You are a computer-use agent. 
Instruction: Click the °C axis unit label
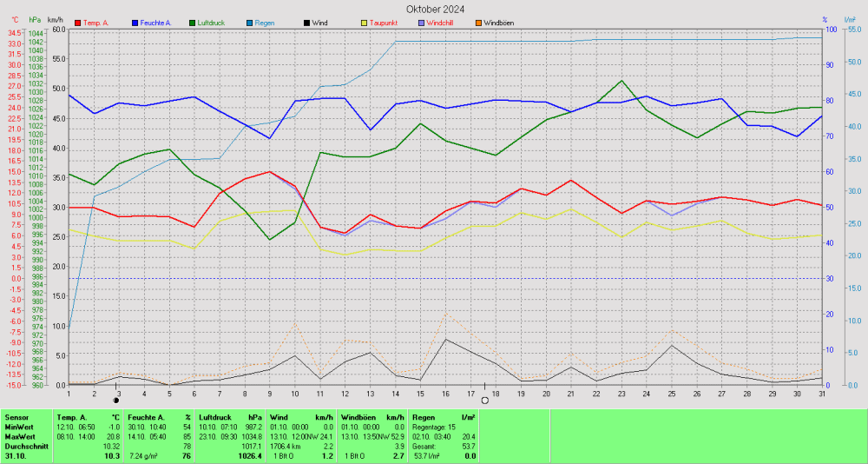[x=14, y=19]
